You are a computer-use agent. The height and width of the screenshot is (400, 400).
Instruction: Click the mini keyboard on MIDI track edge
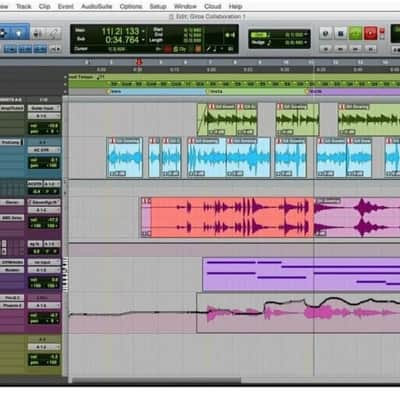click(x=66, y=275)
